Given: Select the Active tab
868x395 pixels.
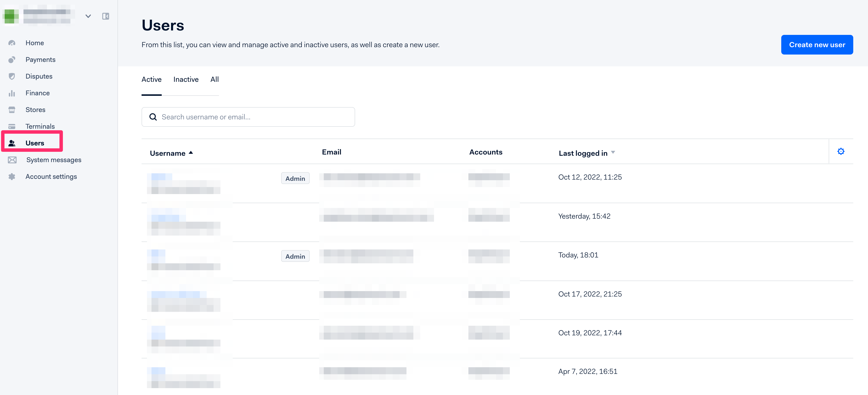Looking at the screenshot, I should pos(151,80).
